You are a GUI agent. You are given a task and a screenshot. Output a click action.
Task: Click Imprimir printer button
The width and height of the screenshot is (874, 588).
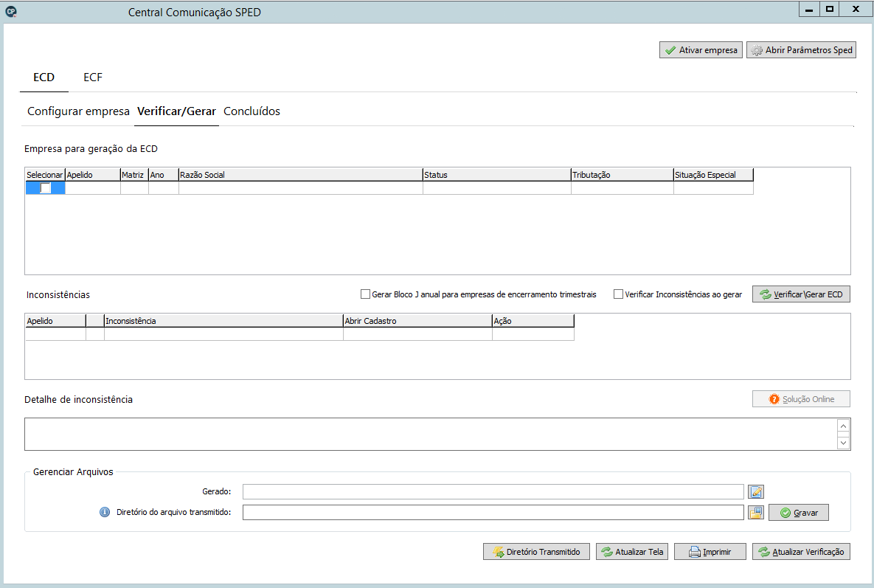[x=710, y=552]
